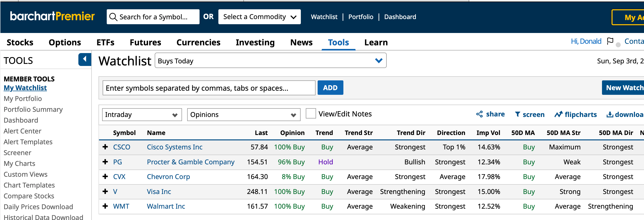Image resolution: width=644 pixels, height=220 pixels.
Task: Open the Stocks menu
Action: (x=20, y=42)
